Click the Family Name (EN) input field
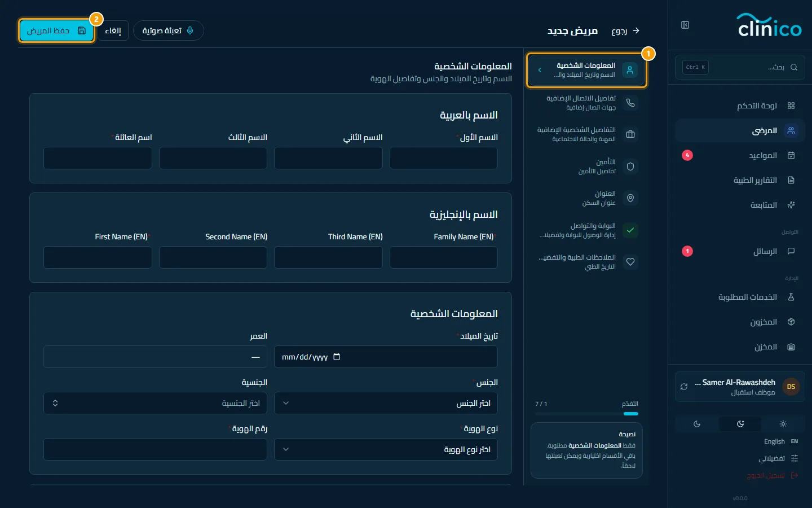Viewport: 812px width, 508px height. tap(444, 257)
